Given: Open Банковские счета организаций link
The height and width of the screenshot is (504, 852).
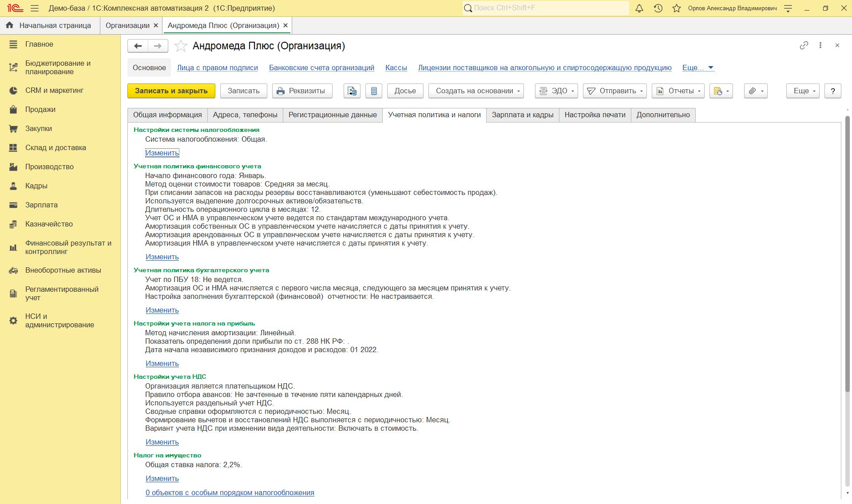Looking at the screenshot, I should click(321, 68).
